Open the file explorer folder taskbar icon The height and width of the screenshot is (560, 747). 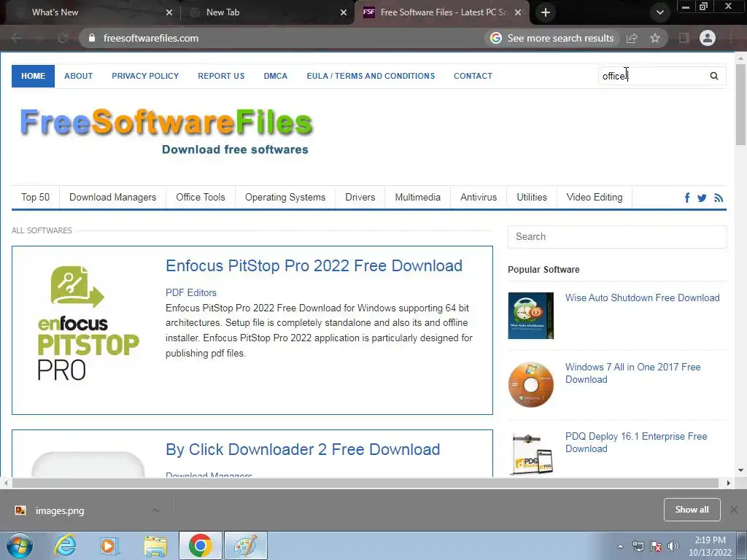click(x=155, y=545)
